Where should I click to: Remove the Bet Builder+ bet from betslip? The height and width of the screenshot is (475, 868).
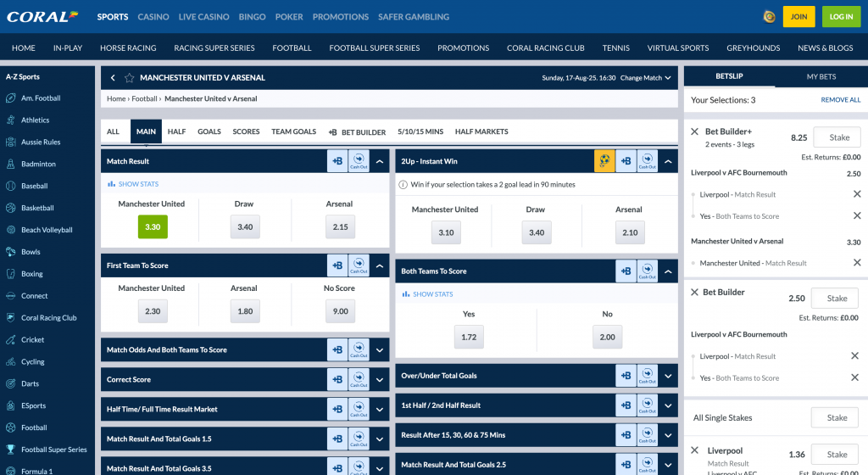[695, 131]
